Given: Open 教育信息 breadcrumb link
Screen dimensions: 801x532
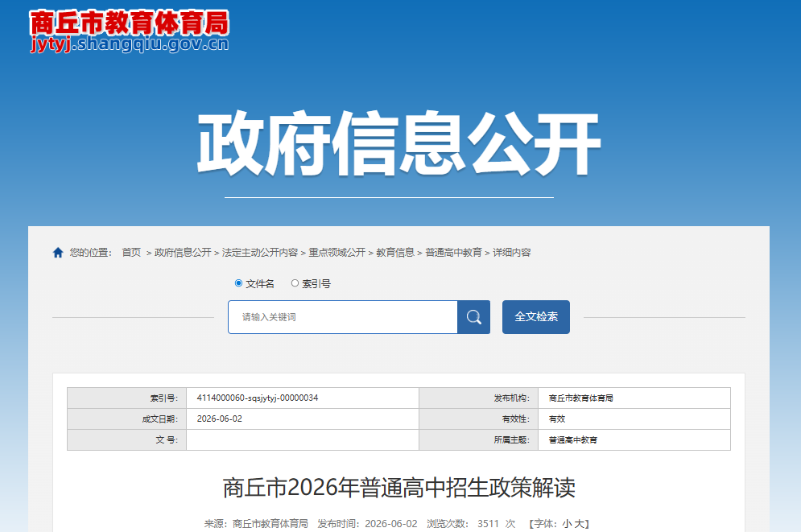Looking at the screenshot, I should pos(395,252).
